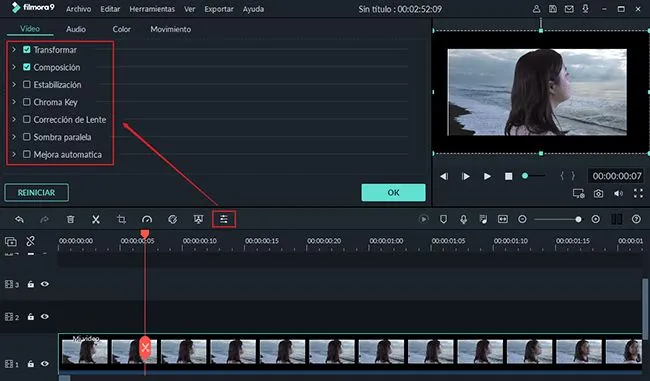This screenshot has height=381, width=650.
Task: Hide track 3 with its eye icon
Action: pos(44,284)
